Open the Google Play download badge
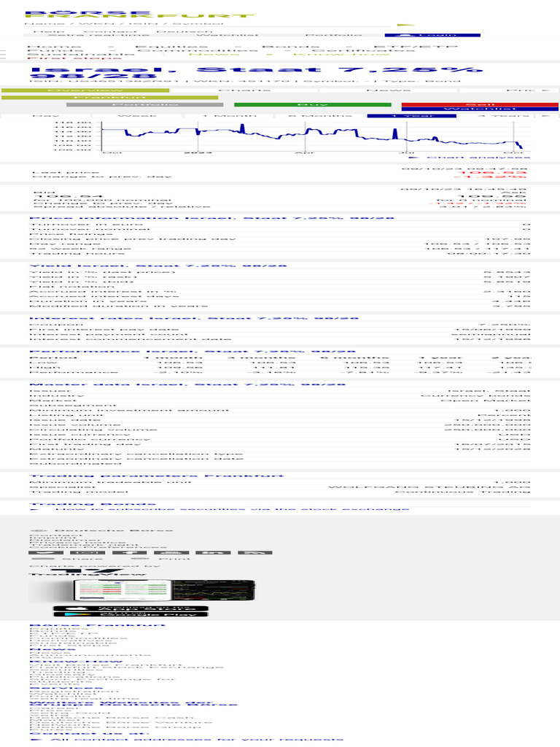This screenshot has width=560, height=747. coord(131,614)
